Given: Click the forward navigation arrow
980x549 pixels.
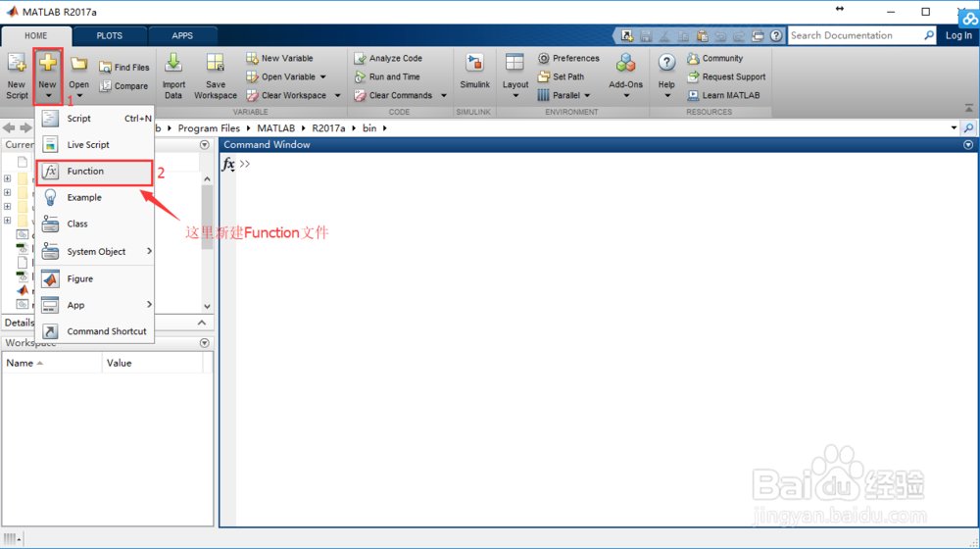Looking at the screenshot, I should coord(25,127).
